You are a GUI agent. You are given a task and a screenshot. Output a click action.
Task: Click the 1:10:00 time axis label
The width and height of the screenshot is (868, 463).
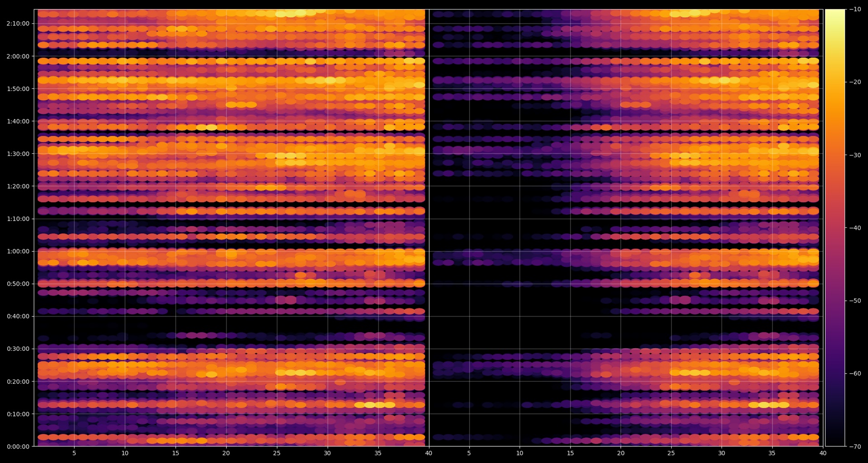point(18,219)
